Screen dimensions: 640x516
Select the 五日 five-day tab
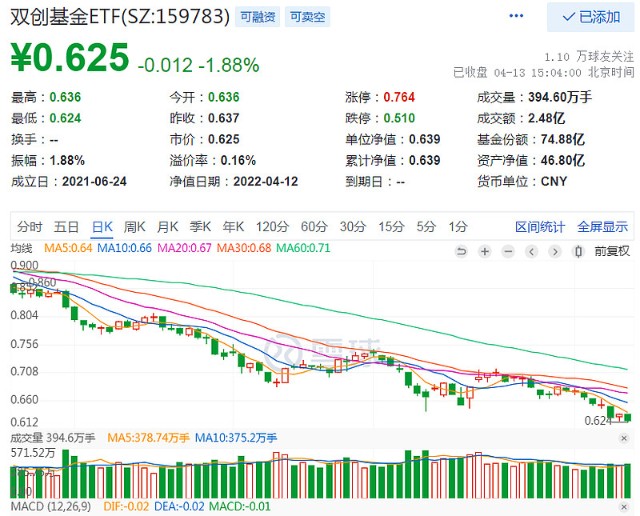pyautogui.click(x=66, y=226)
